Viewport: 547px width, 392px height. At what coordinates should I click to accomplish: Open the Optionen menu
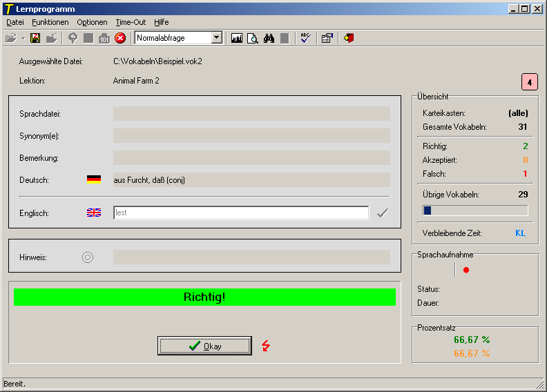point(92,22)
